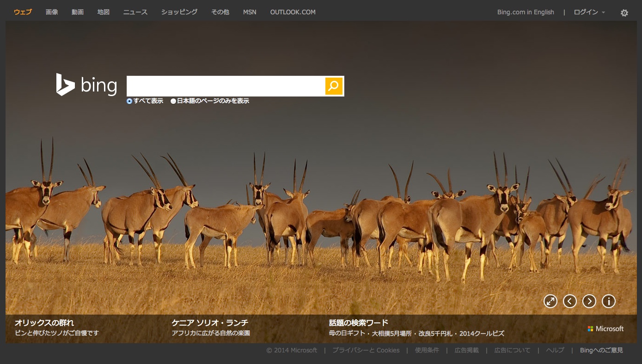
Task: Open the オリックスの群れ image caption
Action: pos(44,322)
